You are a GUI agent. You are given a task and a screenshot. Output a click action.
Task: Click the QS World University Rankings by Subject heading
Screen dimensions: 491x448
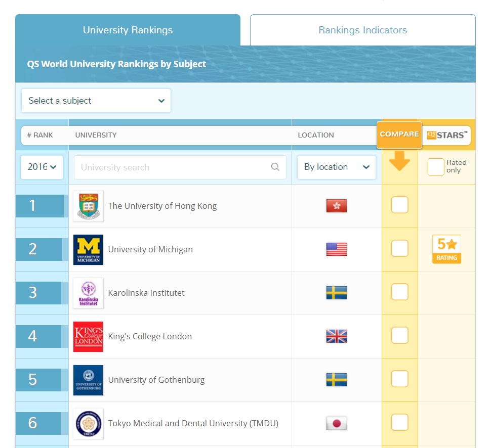(116, 64)
